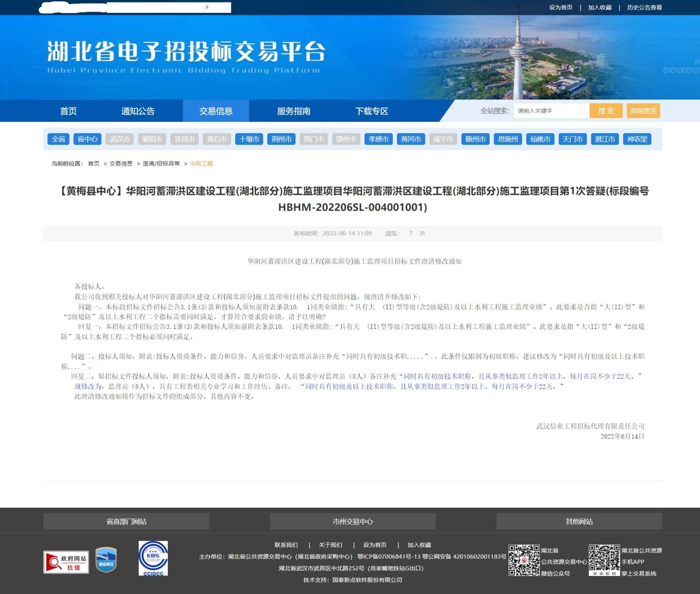This screenshot has width=700, height=594.
Task: Type in the site keyword search field
Action: (551, 111)
